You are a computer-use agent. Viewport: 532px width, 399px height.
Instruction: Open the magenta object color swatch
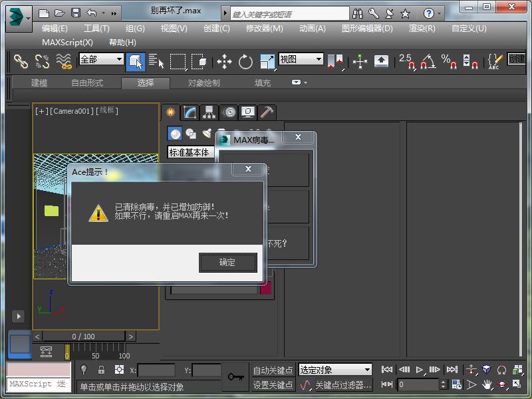(265, 289)
